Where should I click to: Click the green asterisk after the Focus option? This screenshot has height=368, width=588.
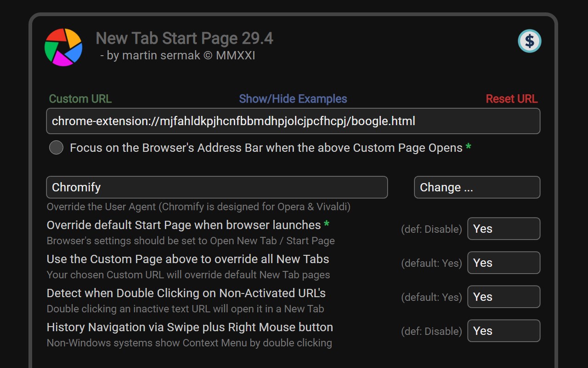468,148
